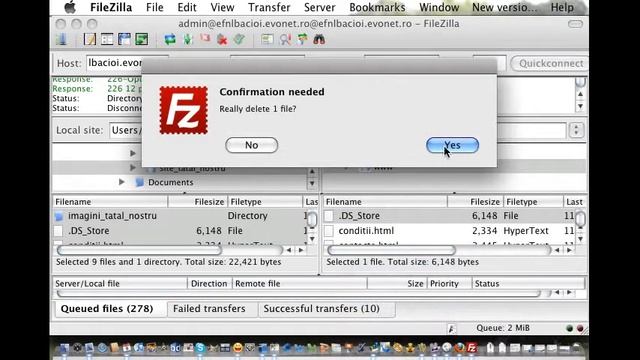Click the imagini_tatal_nostru folder icon
Screen dimensions: 640x360
coord(60,216)
